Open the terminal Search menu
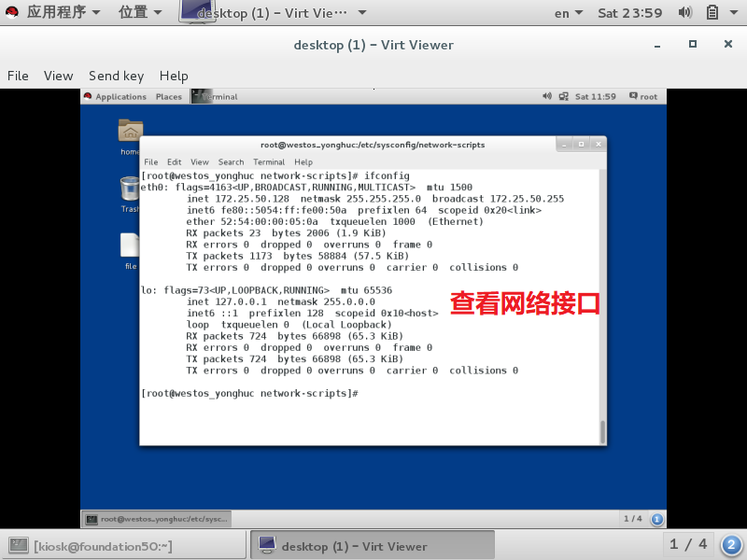The width and height of the screenshot is (747, 560). pyautogui.click(x=231, y=161)
